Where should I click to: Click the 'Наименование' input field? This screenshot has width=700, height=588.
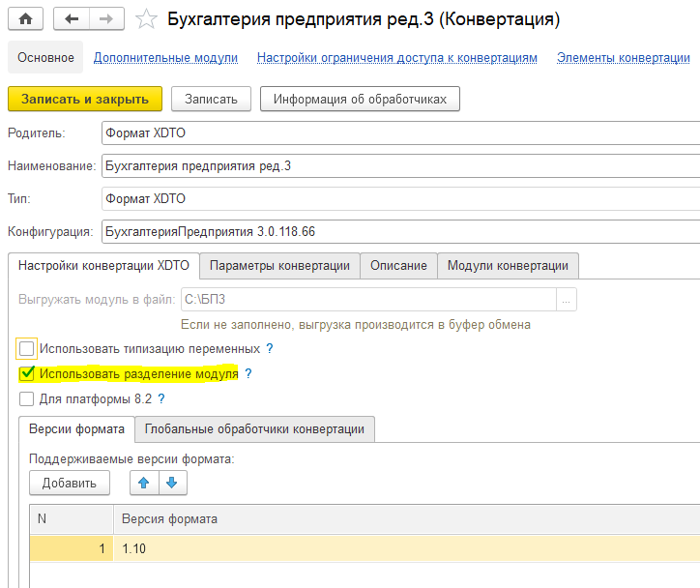396,165
